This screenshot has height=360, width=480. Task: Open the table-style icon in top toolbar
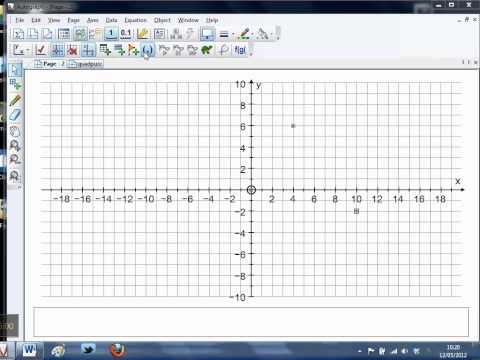64,33
